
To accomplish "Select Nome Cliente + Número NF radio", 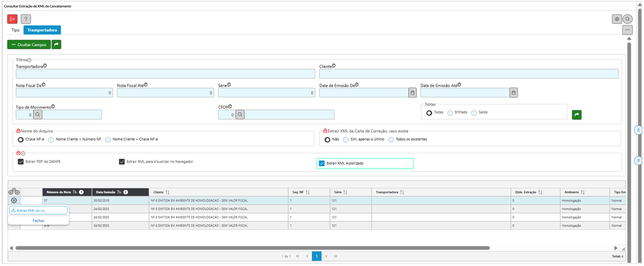I will click(x=51, y=140).
